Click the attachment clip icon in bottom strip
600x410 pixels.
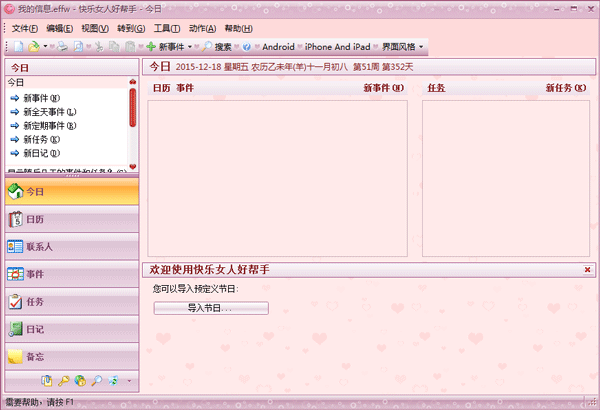click(x=46, y=381)
